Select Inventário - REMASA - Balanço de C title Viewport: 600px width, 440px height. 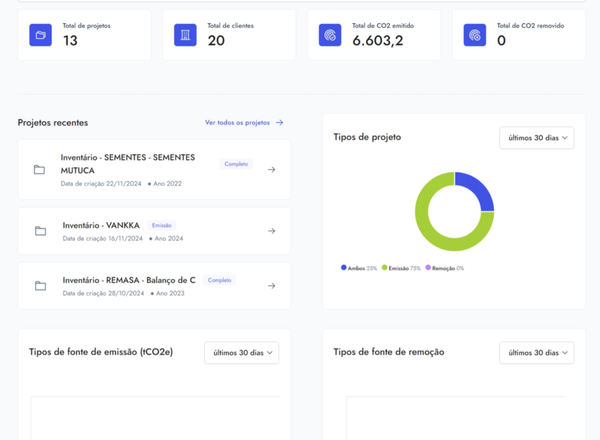[x=129, y=280]
